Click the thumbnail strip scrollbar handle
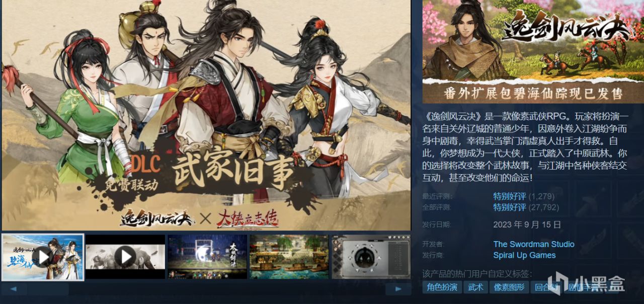Screen dimensions: 644x304 [48, 289]
